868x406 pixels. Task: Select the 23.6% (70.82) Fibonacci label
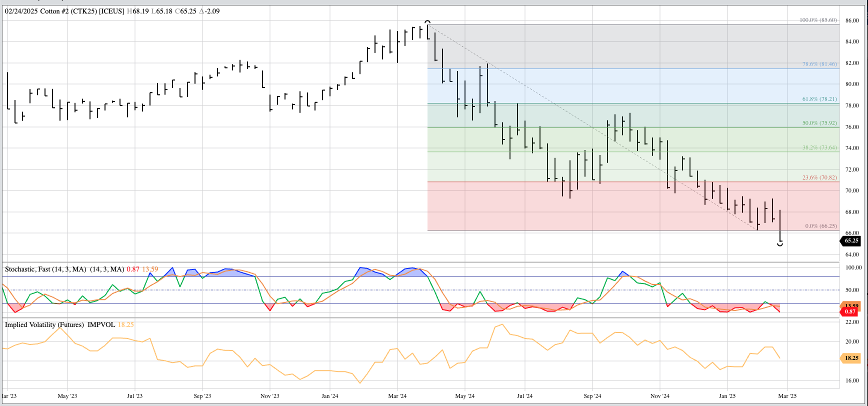click(x=819, y=177)
